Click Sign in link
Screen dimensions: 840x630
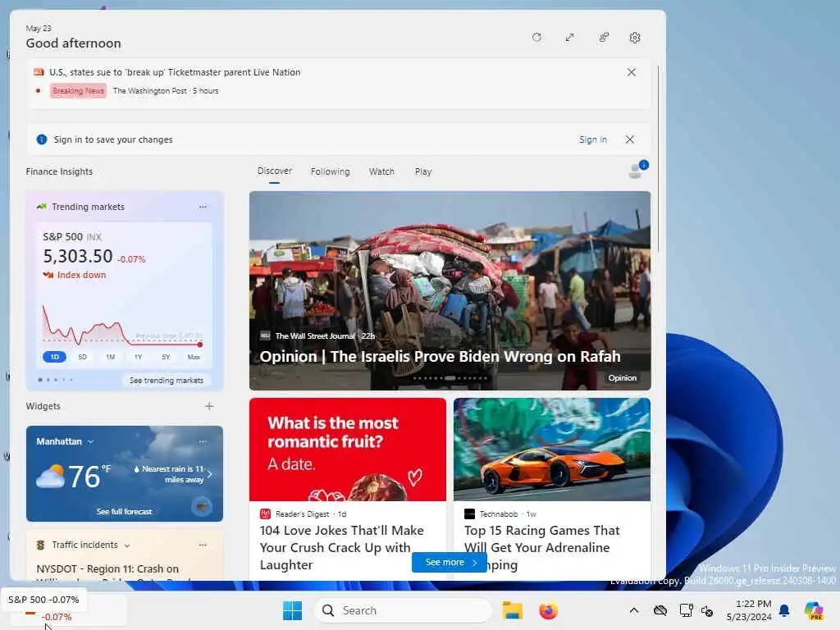(592, 139)
